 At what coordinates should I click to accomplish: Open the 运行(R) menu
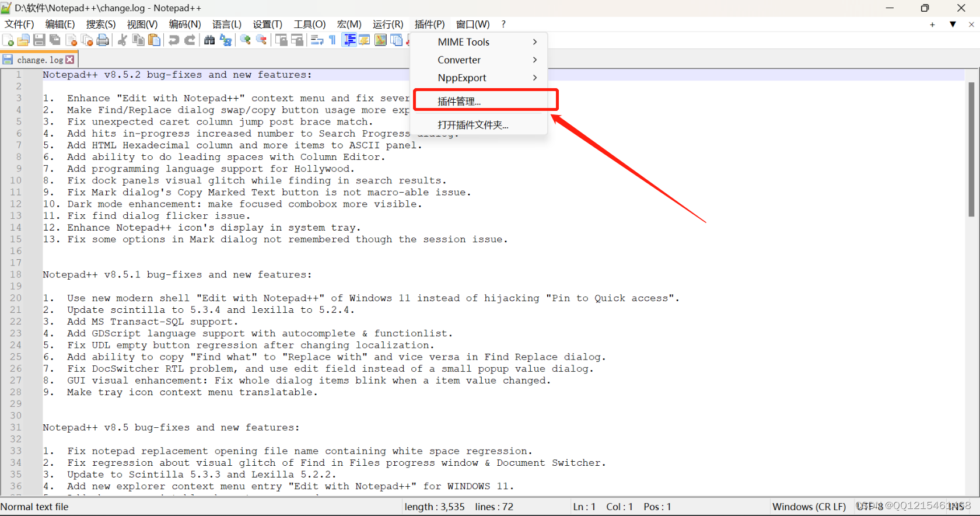click(x=388, y=24)
